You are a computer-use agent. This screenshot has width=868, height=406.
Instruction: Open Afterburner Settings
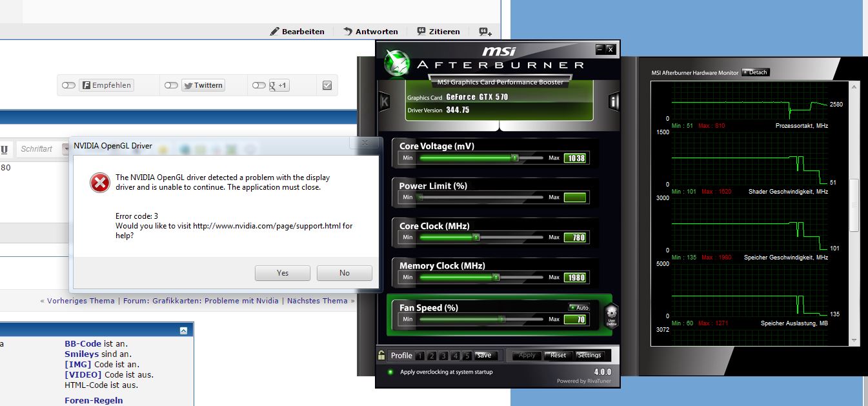(589, 355)
